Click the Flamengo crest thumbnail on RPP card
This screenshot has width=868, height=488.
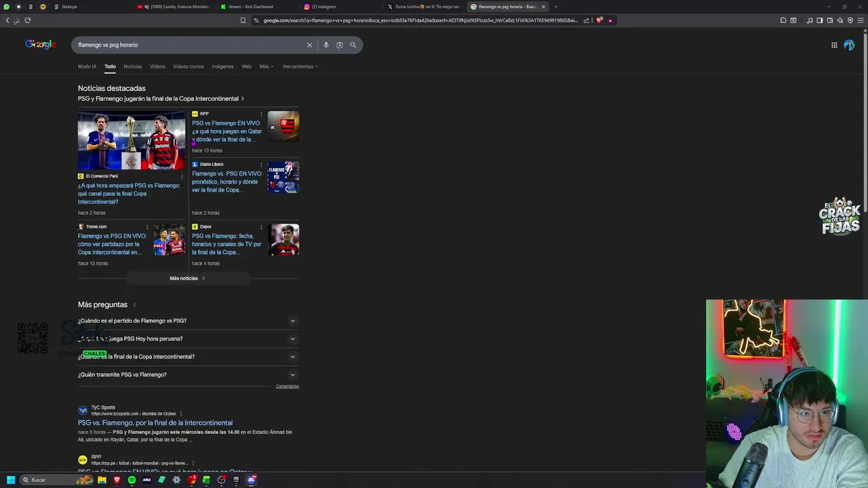pos(283,127)
